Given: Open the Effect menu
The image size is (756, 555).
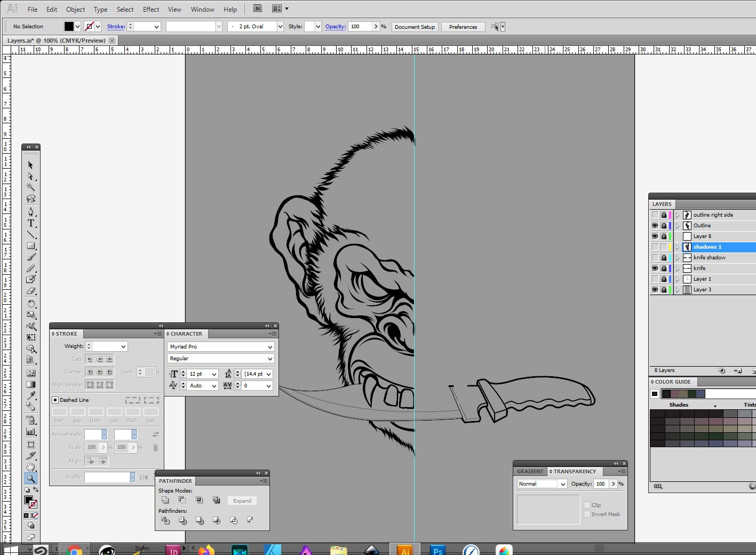Looking at the screenshot, I should pos(151,9).
